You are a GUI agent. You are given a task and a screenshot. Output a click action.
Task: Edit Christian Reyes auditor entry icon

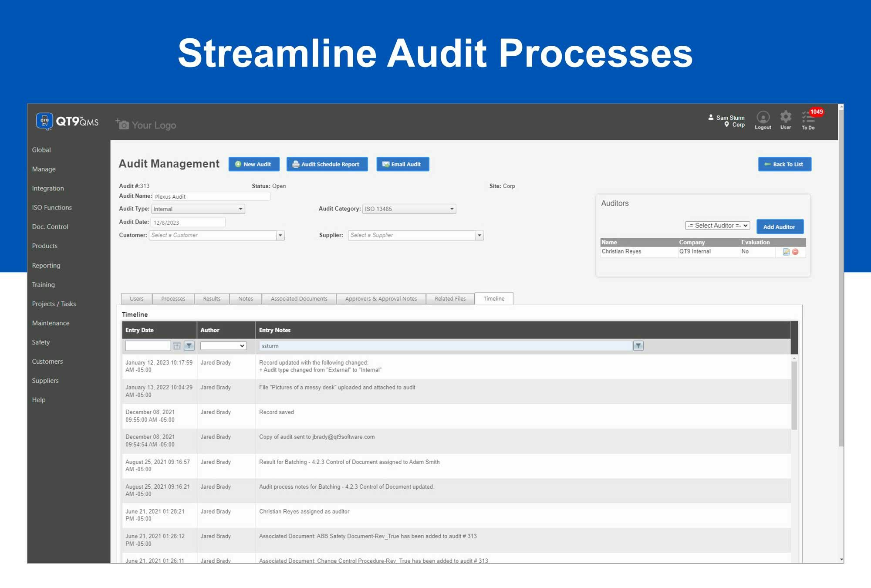[x=786, y=252]
